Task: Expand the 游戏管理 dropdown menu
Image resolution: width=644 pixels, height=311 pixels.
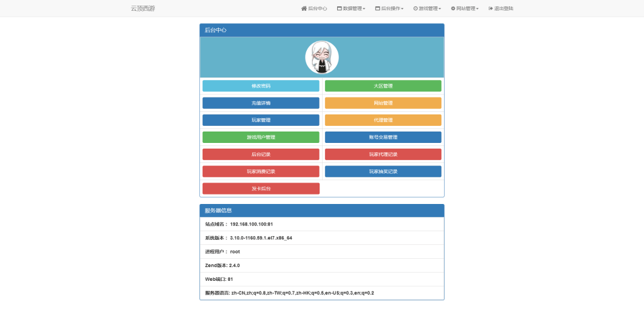Action: [430, 9]
